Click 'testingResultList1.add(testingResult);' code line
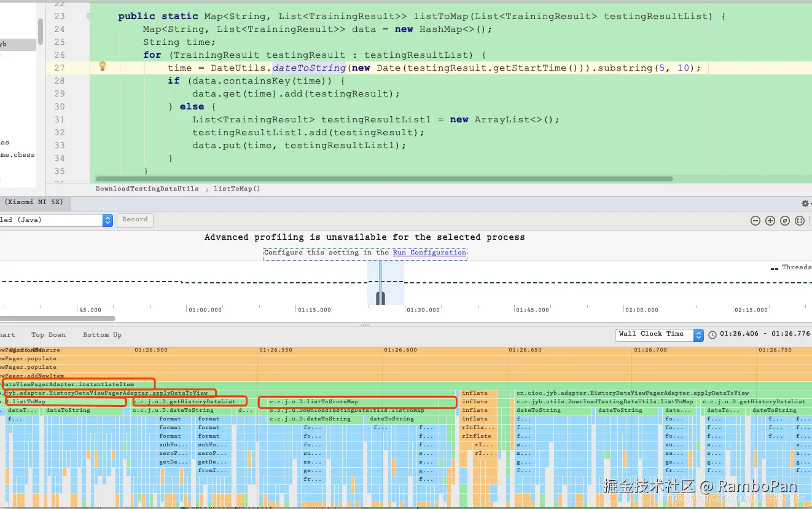812x509 pixels. (x=308, y=132)
